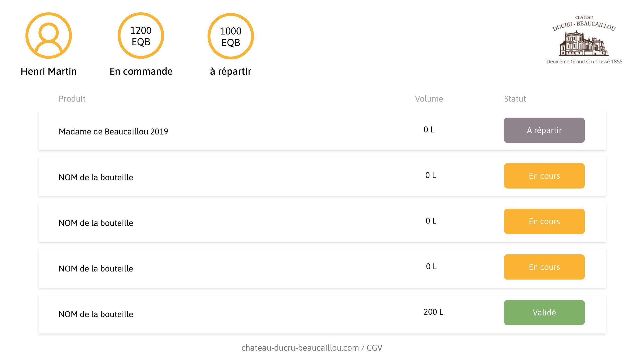Click the 'à répartir' label under 1000 EQB
Viewport: 644px width, 362px height.
tap(231, 72)
